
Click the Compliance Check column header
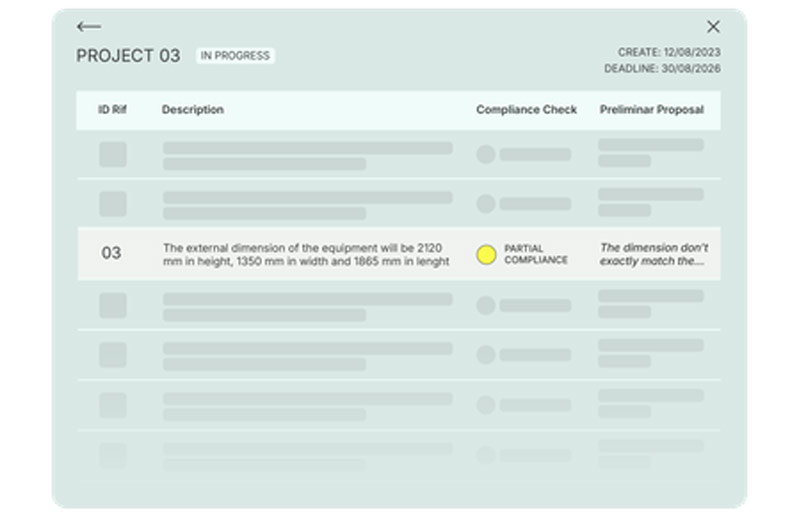tap(526, 110)
